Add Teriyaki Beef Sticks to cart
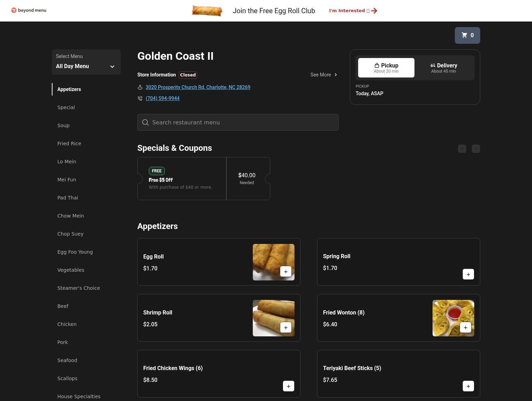Image resolution: width=532 pixels, height=401 pixels. 468,386
